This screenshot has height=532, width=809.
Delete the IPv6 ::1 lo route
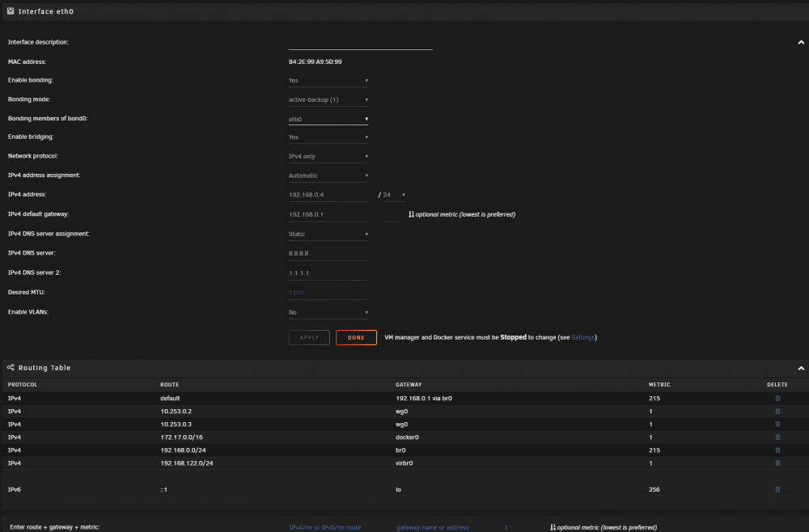777,490
